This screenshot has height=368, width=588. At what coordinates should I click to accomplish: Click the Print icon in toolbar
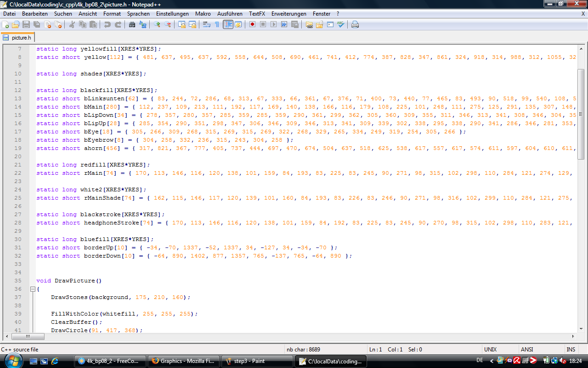pyautogui.click(x=355, y=24)
